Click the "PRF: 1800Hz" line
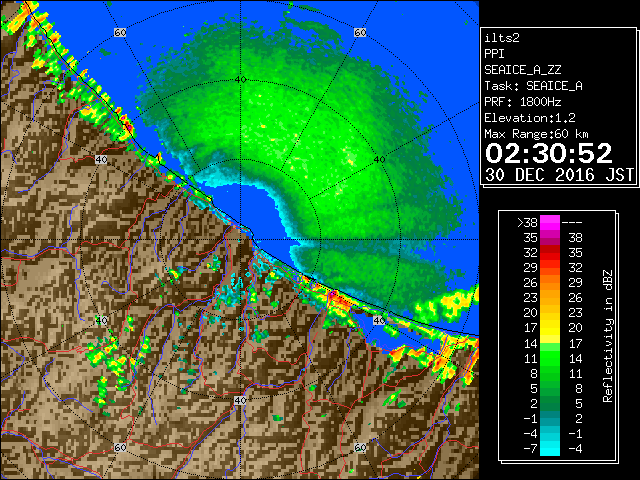Viewport: 640px width, 480px height. 522,102
